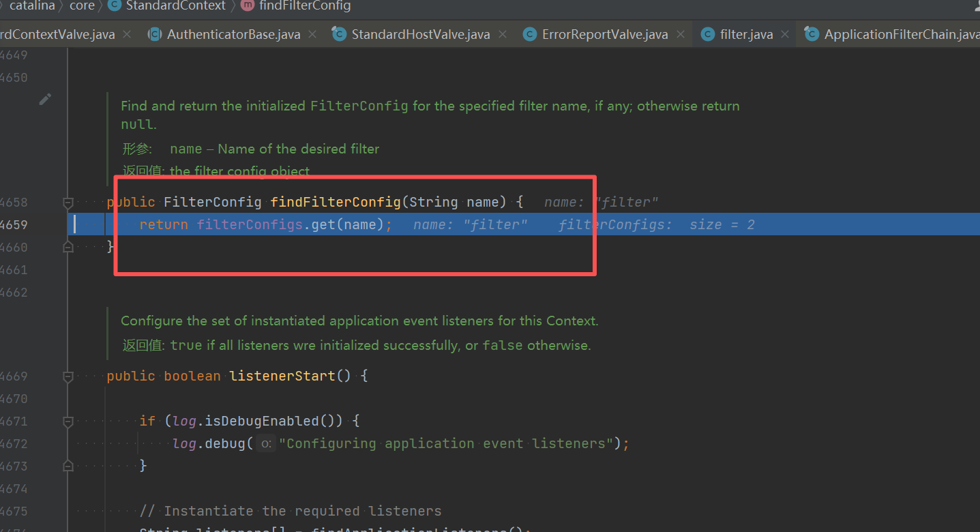Click the method icon beside findFilterConfig breadcrumb
980x532 pixels.
point(246,5)
